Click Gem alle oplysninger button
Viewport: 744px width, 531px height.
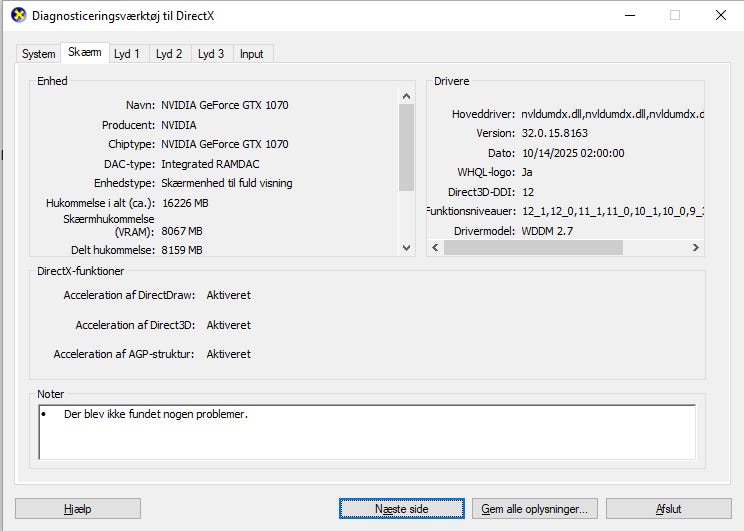click(535, 509)
